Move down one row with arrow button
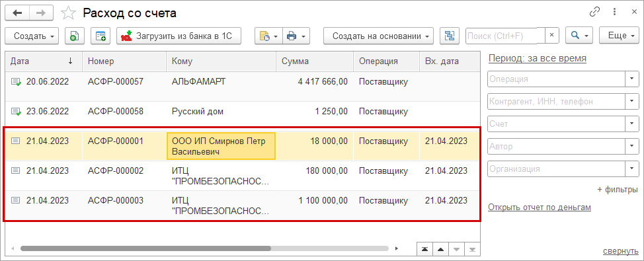The image size is (644, 261). (456, 248)
